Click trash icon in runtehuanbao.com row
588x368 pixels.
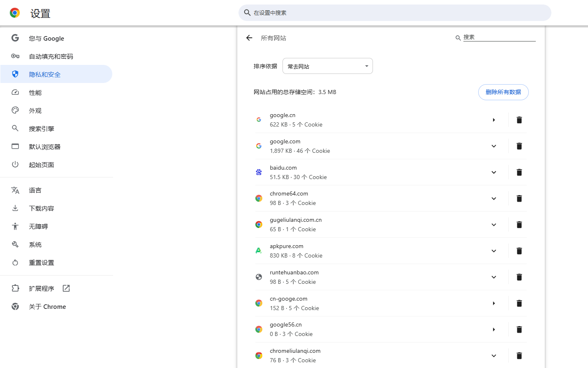pyautogui.click(x=519, y=277)
